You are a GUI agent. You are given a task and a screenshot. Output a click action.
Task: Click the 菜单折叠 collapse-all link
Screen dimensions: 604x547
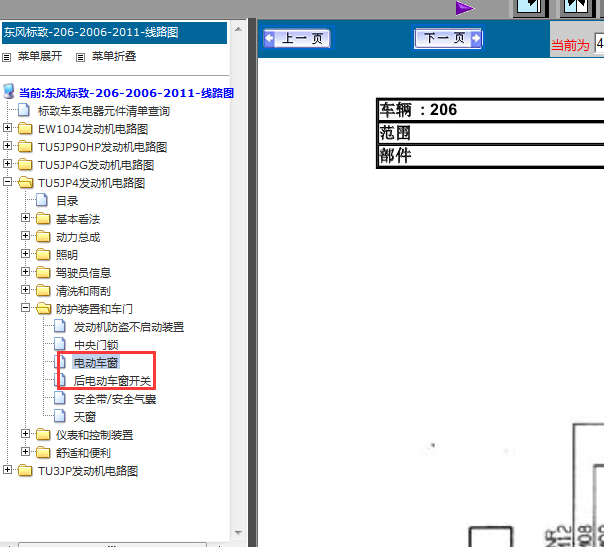[x=114, y=56]
